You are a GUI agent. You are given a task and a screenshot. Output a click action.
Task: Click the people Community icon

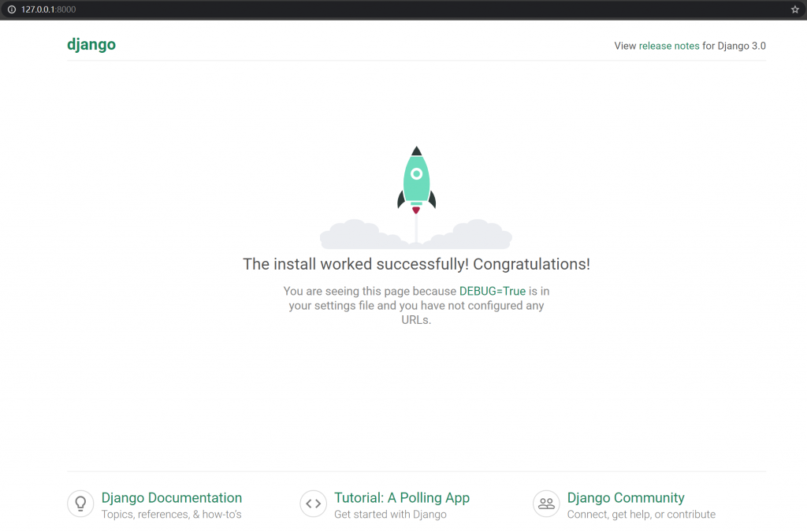(x=546, y=503)
